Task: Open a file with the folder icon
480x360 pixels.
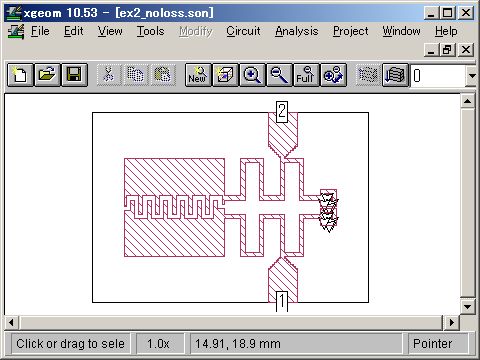Action: tap(47, 75)
